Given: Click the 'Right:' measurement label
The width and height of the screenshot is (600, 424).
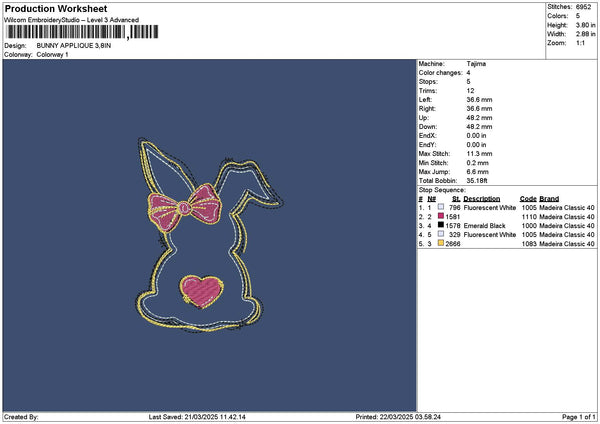Looking at the screenshot, I should click(427, 109).
